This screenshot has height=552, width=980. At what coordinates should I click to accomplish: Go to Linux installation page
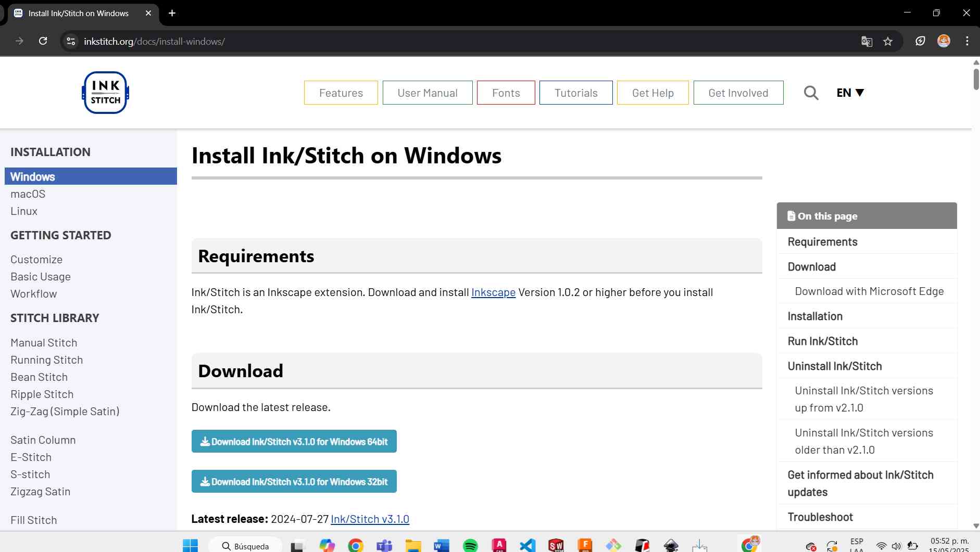[24, 211]
